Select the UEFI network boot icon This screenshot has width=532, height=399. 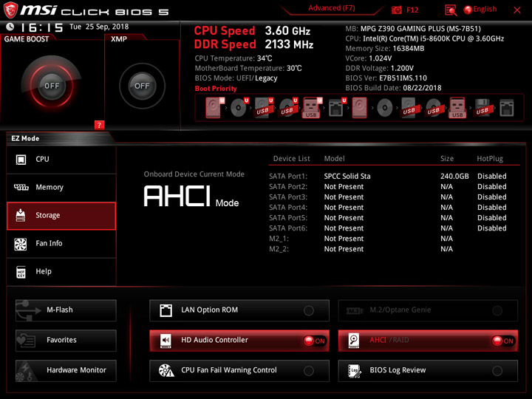pyautogui.click(x=337, y=108)
